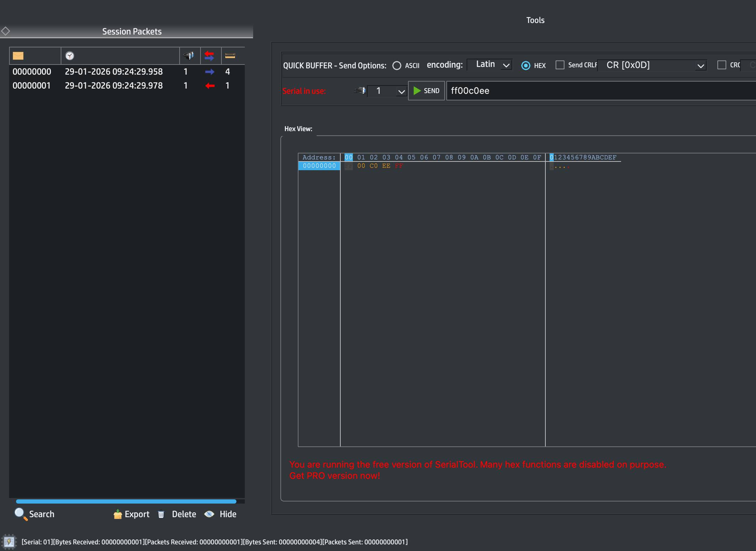Click the quick buffer hex input field
Viewport: 756px width, 551px height.
click(x=600, y=91)
